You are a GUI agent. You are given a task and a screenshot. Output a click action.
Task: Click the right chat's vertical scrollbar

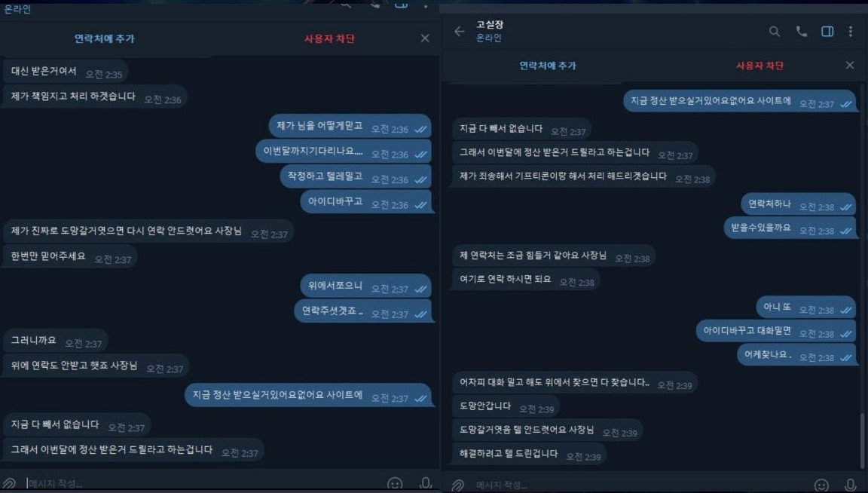point(862,277)
